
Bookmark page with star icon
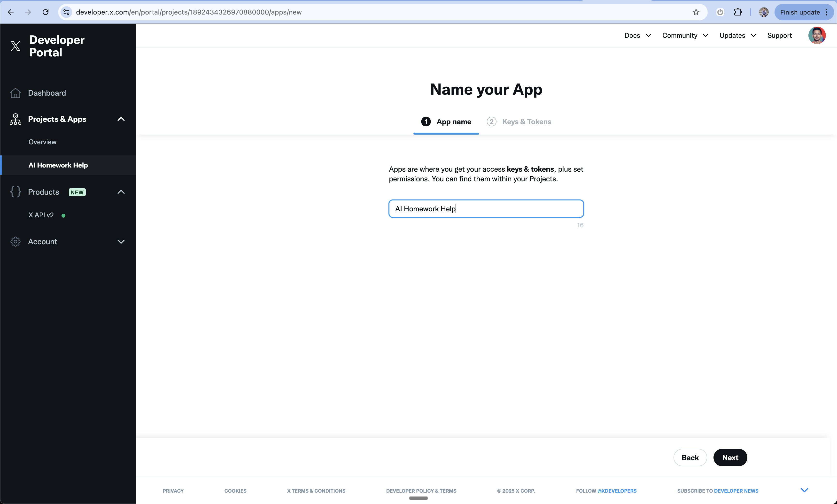[696, 12]
